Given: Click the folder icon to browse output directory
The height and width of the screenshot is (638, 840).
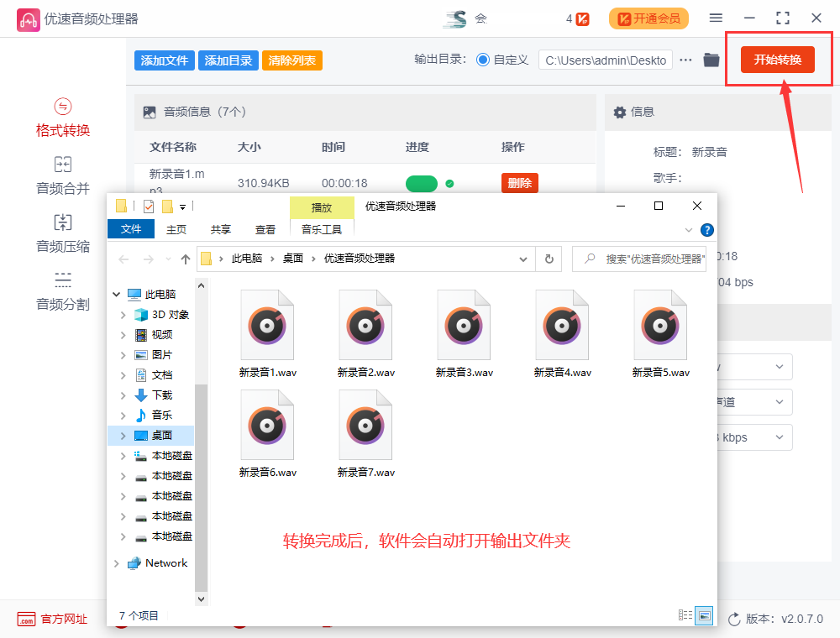Looking at the screenshot, I should click(711, 60).
